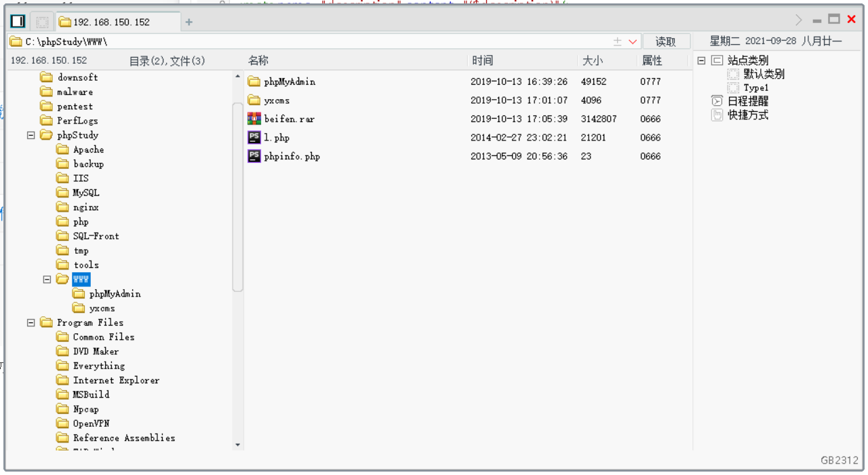This screenshot has height=475, width=868.
Task: Select the phpMyAdmin folder icon in the file list
Action: pos(254,81)
